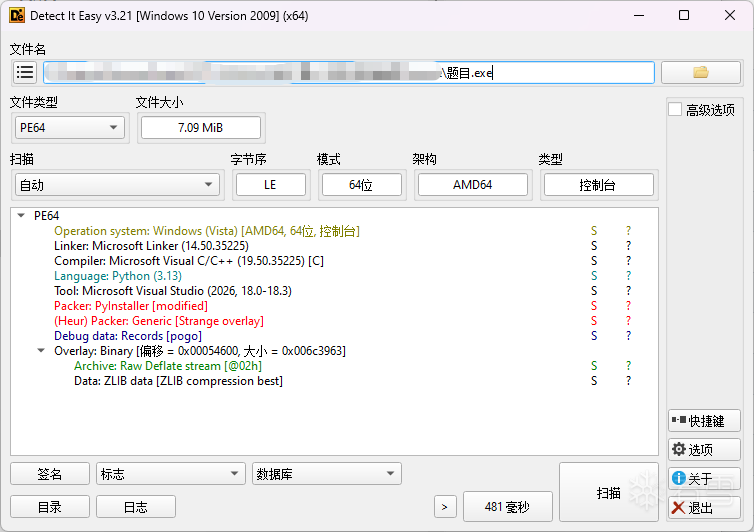The width and height of the screenshot is (754, 532).
Task: Open the 数据库 dropdown
Action: point(327,474)
